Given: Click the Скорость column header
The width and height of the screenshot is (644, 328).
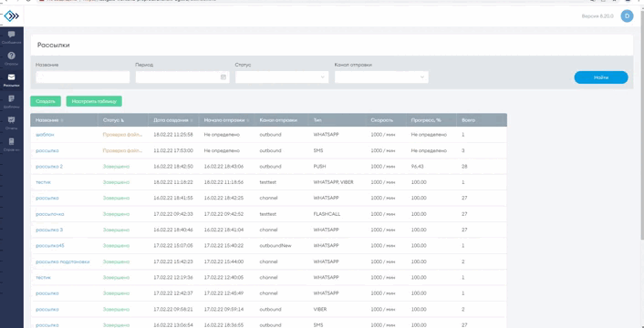Looking at the screenshot, I should pyautogui.click(x=382, y=120).
